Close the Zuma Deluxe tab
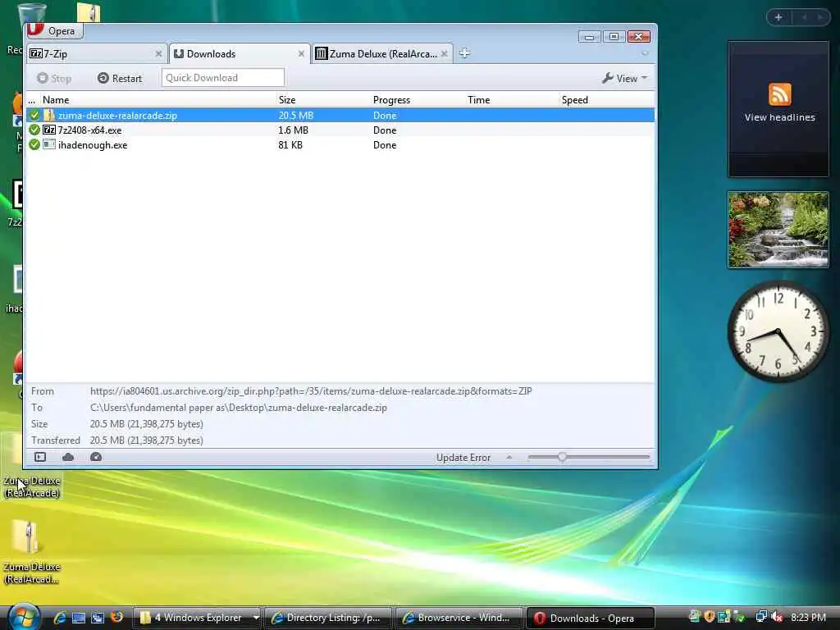The height and width of the screenshot is (630, 840). pyautogui.click(x=444, y=53)
